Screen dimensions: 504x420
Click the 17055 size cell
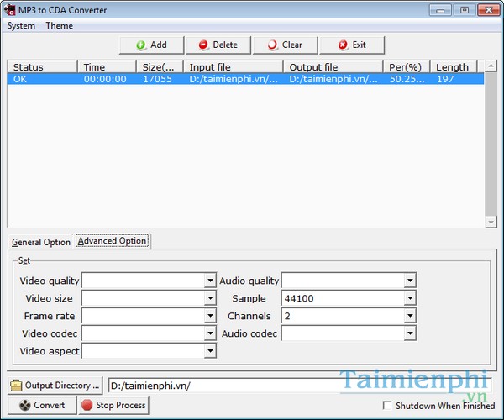click(x=158, y=79)
